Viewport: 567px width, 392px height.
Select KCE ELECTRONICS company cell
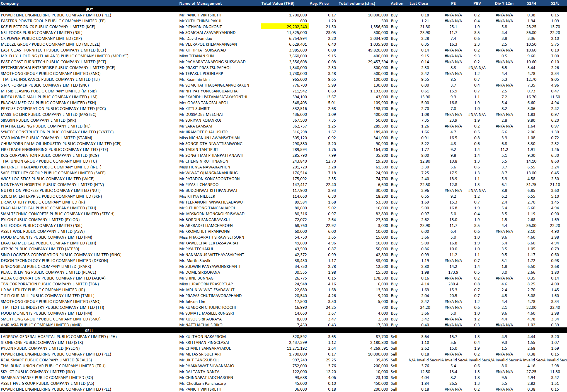tap(48, 27)
